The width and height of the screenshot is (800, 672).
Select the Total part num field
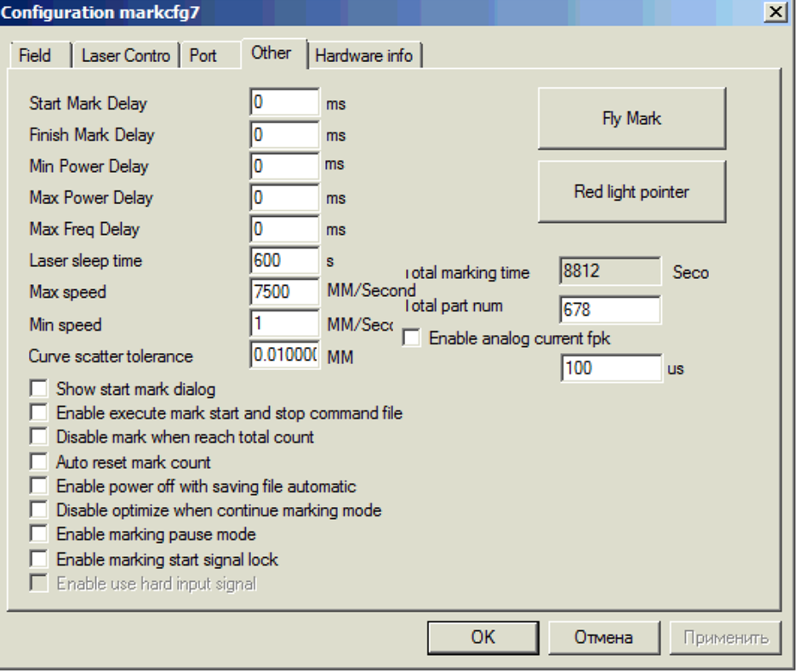(x=610, y=310)
